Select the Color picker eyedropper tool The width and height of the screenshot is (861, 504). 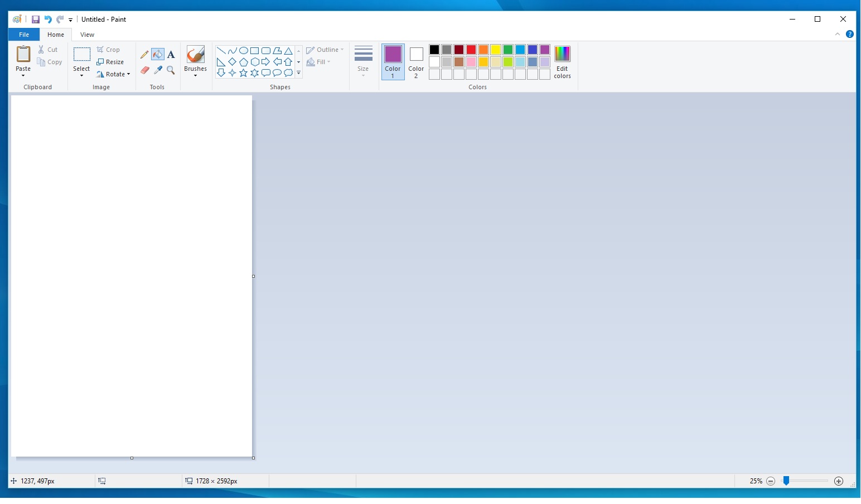[158, 70]
